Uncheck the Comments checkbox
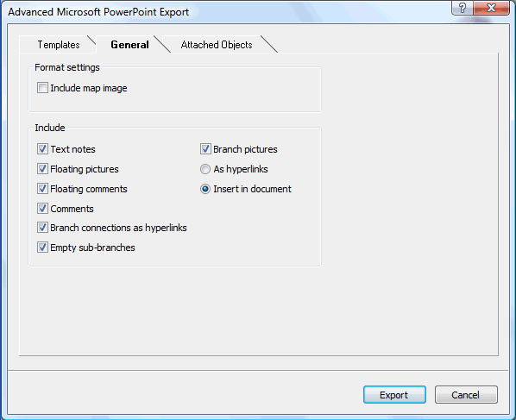This screenshot has height=420, width=516. (x=42, y=209)
